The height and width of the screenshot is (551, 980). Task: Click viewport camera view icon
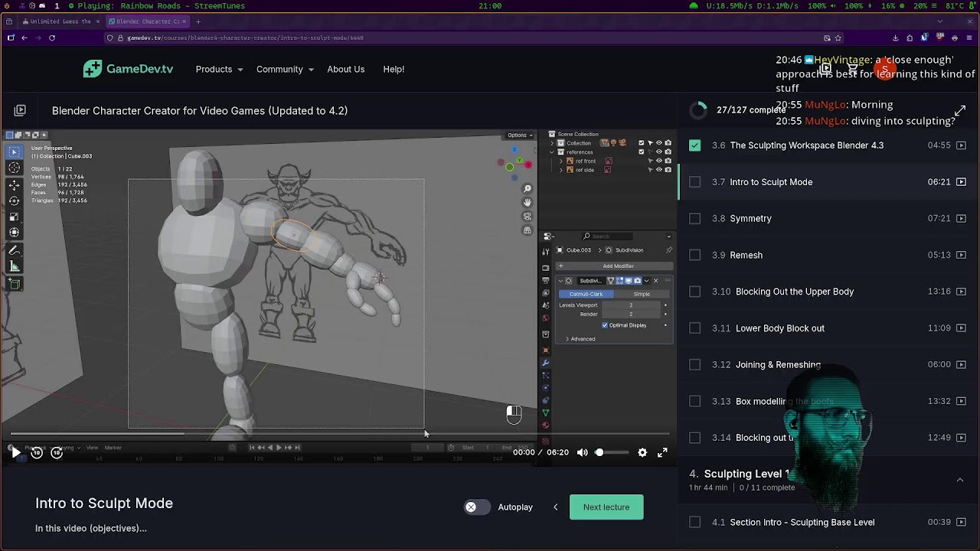pyautogui.click(x=528, y=217)
